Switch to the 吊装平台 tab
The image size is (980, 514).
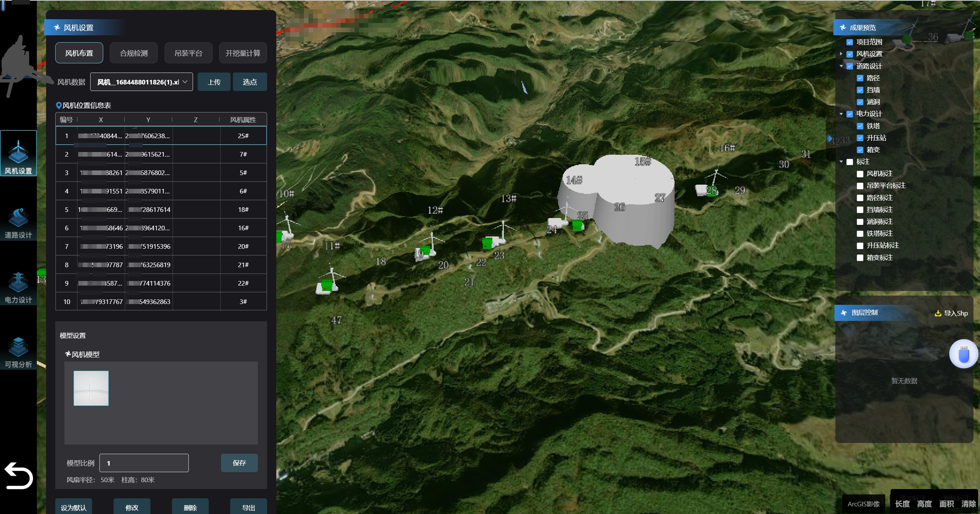[188, 53]
